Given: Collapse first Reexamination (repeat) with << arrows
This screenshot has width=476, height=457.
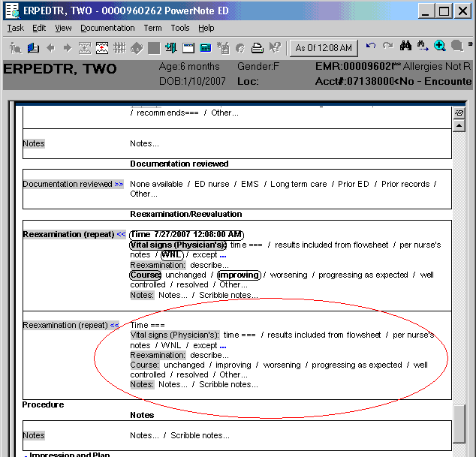Looking at the screenshot, I should point(121,235).
